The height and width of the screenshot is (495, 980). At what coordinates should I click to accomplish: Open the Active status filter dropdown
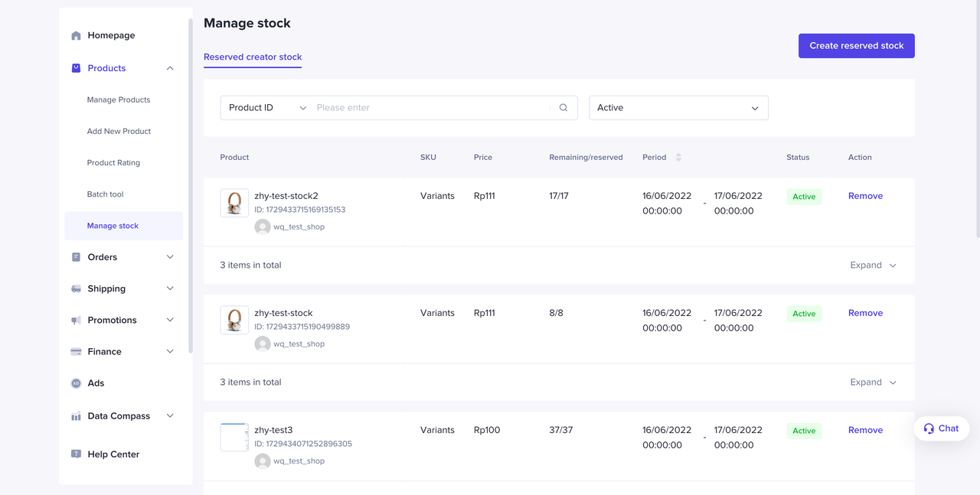[678, 108]
